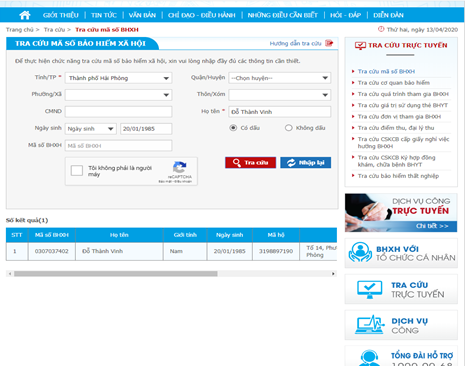Viewport: 465px width, 366px height.
Task: Open Dịch vụ công trực tuyến banner
Action: 401,213
